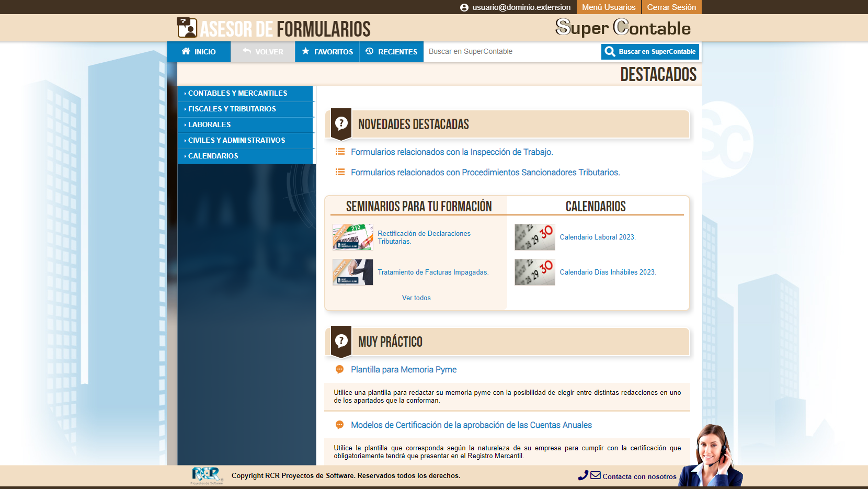This screenshot has height=489, width=868.
Task: Click the question mark icon of Muy Práctico
Action: [x=341, y=342]
